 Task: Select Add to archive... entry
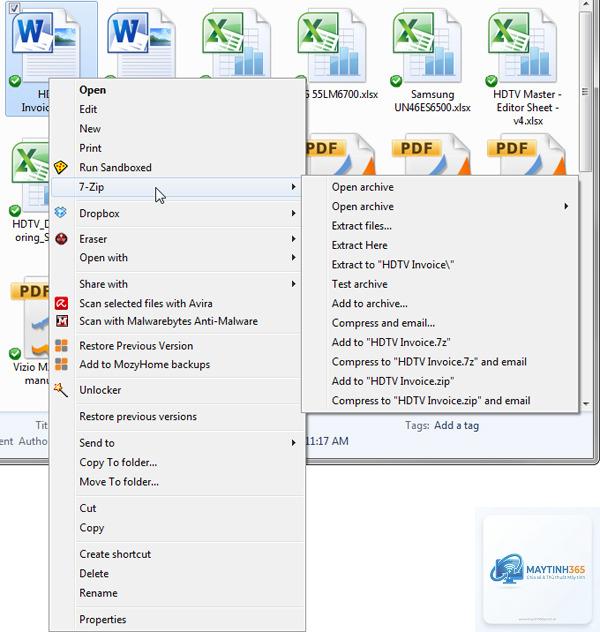[440, 303]
